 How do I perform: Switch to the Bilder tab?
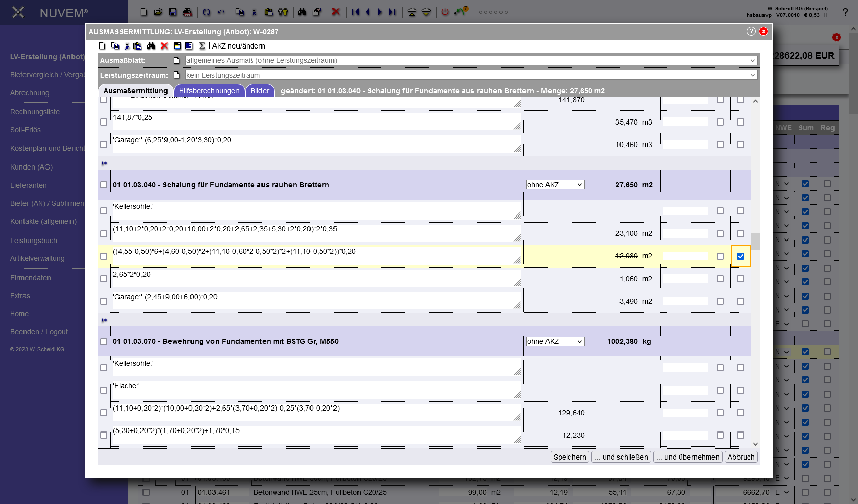tap(260, 91)
